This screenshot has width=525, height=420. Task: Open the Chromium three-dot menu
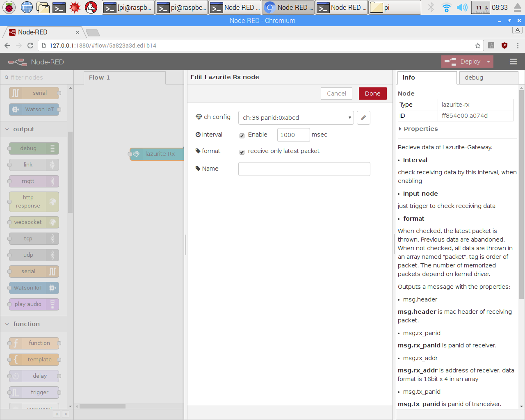pyautogui.click(x=518, y=46)
